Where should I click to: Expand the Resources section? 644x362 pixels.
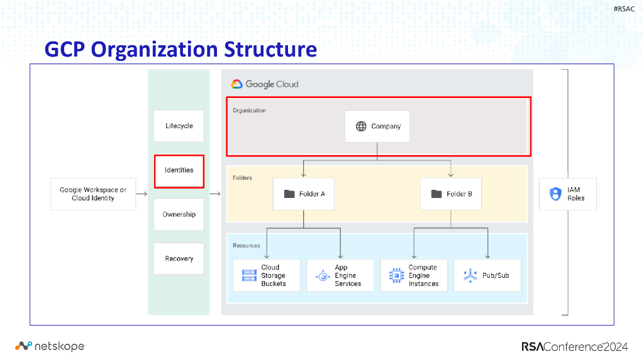(247, 245)
